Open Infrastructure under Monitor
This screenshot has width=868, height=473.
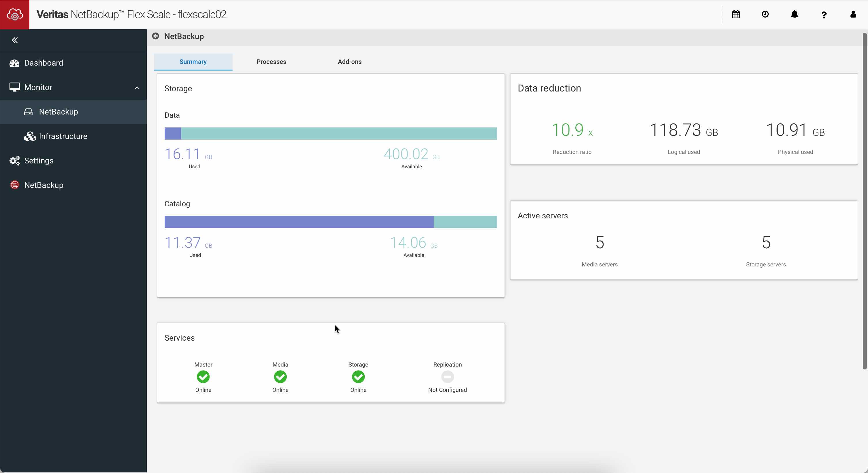pyautogui.click(x=73, y=136)
